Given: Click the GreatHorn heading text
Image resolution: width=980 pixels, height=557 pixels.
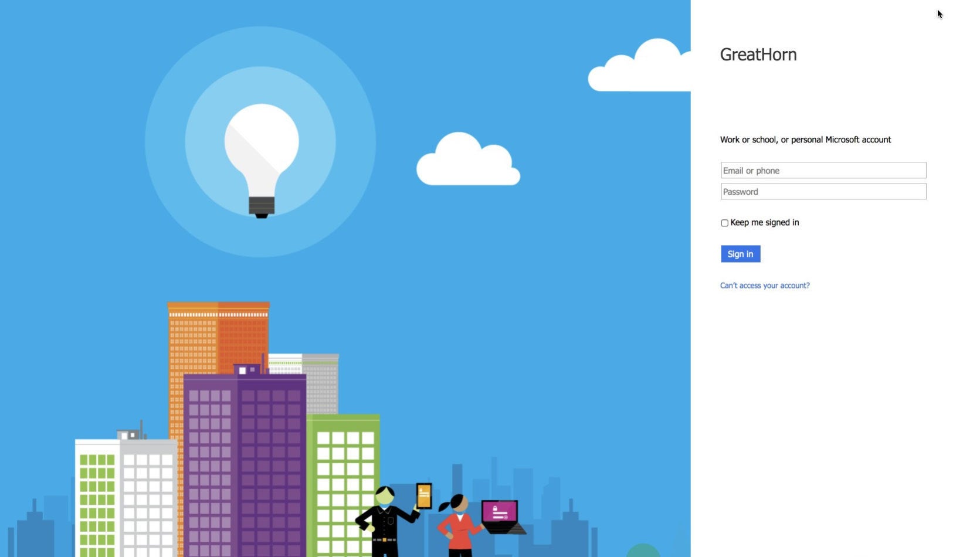Looking at the screenshot, I should click(758, 55).
